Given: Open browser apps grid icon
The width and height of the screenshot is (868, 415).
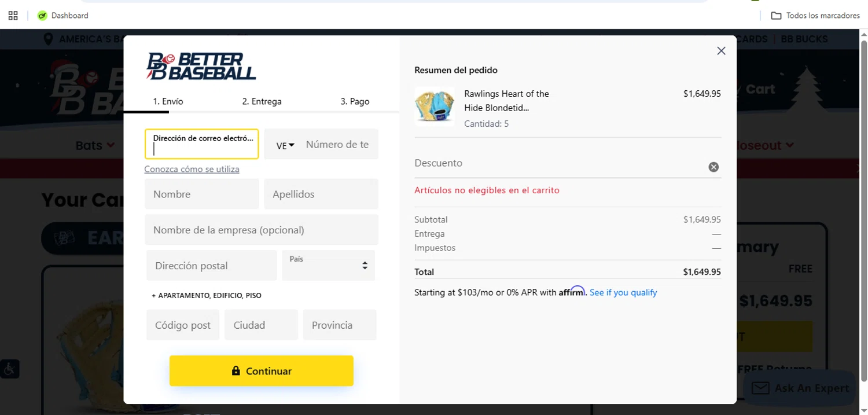Looking at the screenshot, I should click(13, 16).
